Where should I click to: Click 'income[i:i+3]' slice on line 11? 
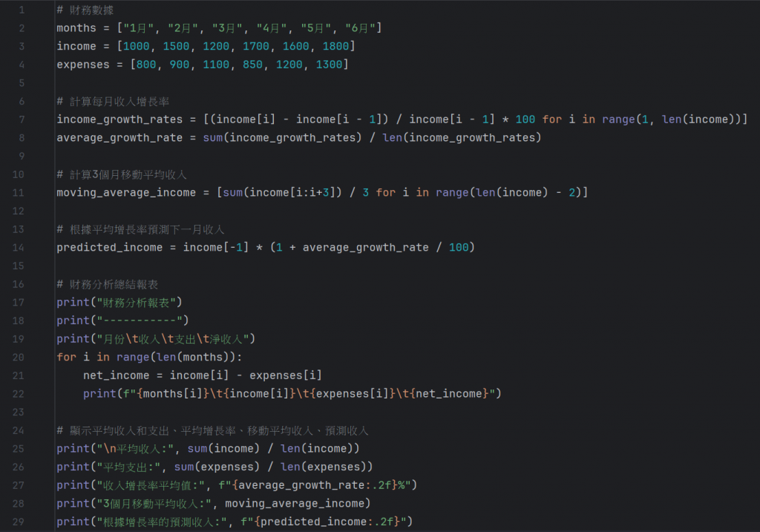pos(292,193)
